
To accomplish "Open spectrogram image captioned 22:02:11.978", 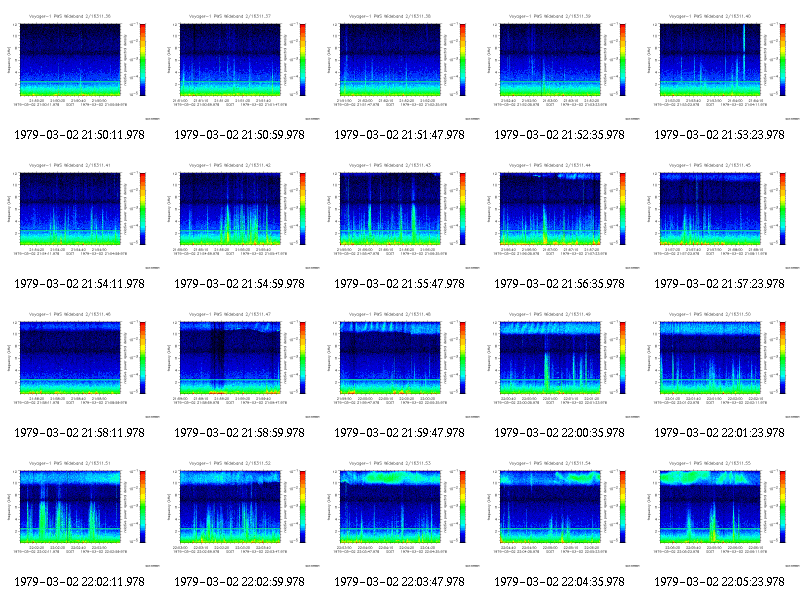I will click(x=80, y=513).
